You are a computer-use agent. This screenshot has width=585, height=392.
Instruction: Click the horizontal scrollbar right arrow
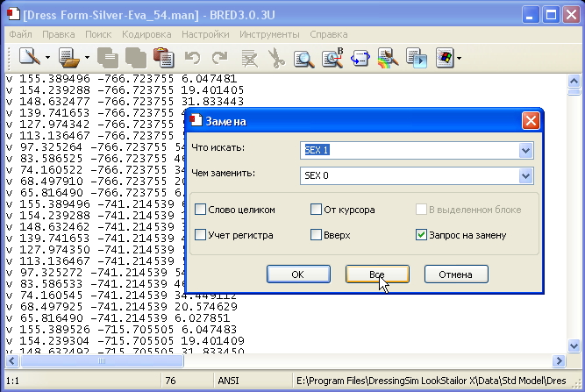pos(559,360)
